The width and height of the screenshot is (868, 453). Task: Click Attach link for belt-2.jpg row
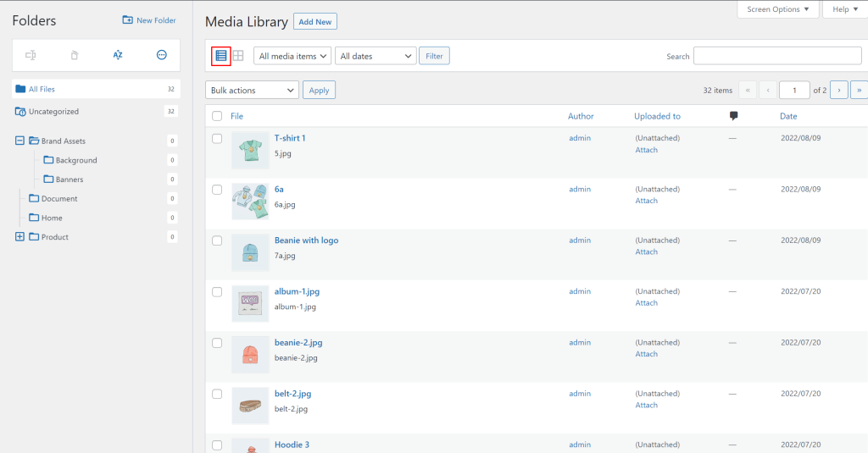pyautogui.click(x=646, y=406)
